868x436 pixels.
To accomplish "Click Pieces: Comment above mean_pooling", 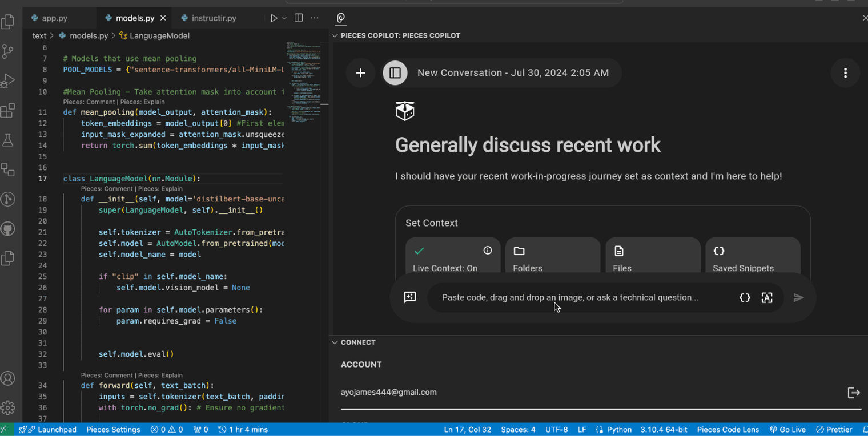I will tap(90, 102).
